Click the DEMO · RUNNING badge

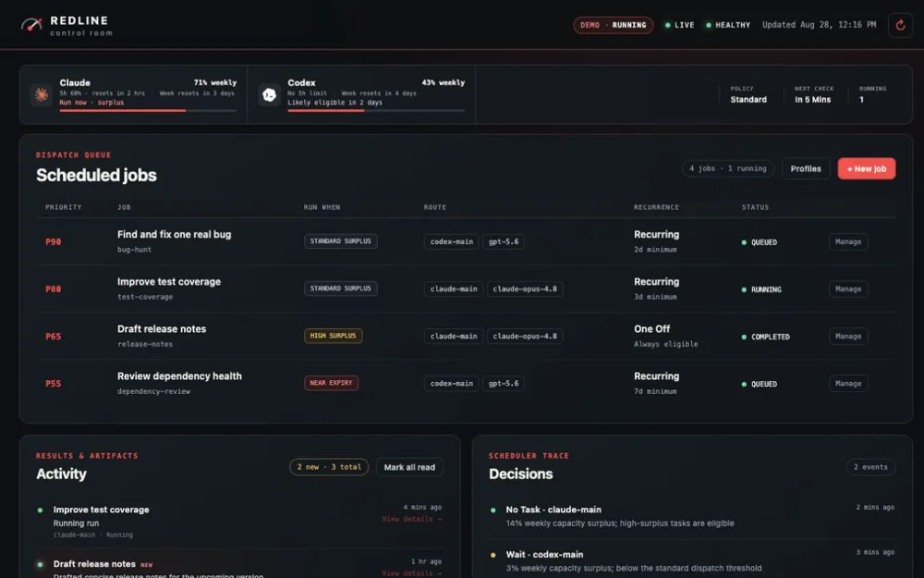pyautogui.click(x=613, y=25)
